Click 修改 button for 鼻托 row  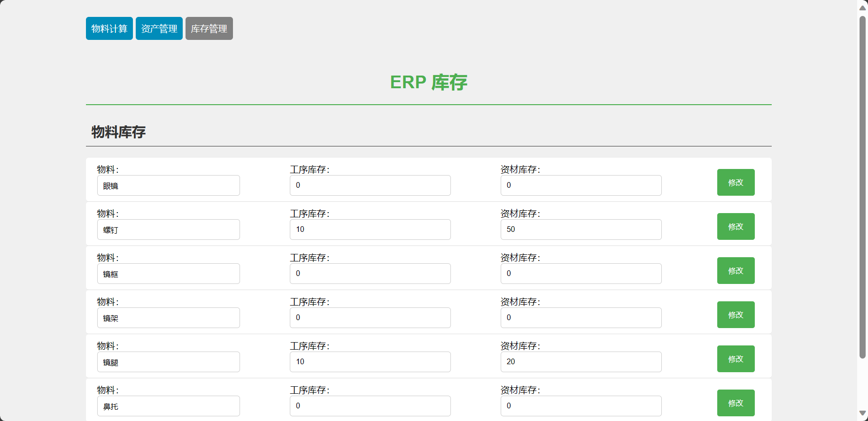pos(736,403)
